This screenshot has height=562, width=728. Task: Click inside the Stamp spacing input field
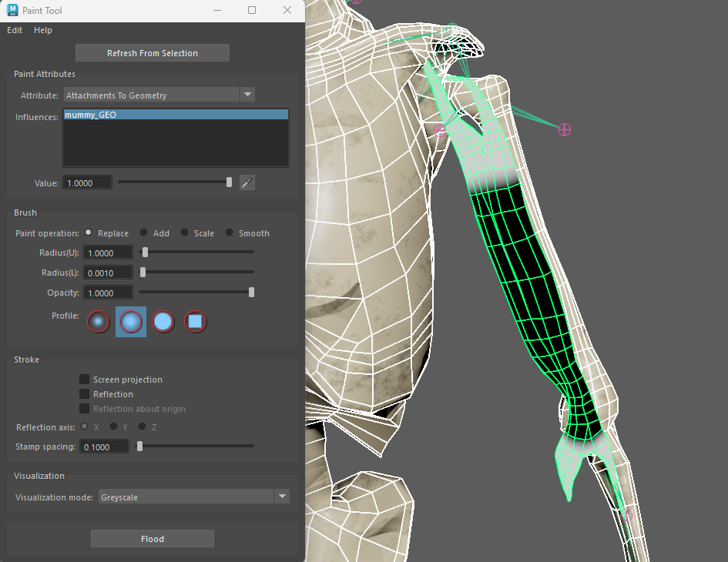[x=104, y=446]
